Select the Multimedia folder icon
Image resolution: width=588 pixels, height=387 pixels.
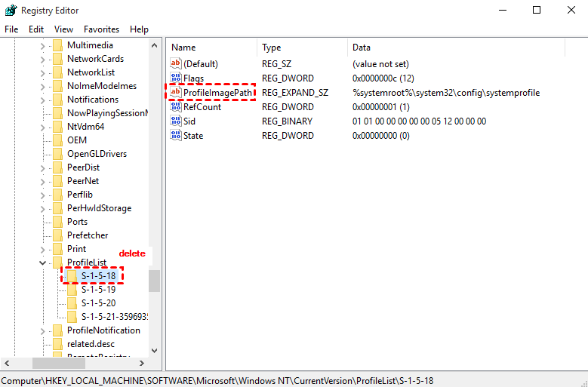(58, 45)
